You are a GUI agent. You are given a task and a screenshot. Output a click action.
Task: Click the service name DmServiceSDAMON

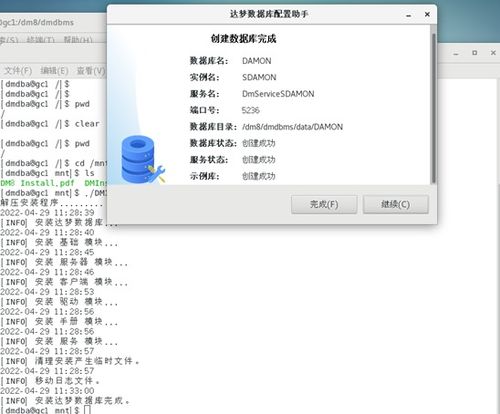[278, 94]
